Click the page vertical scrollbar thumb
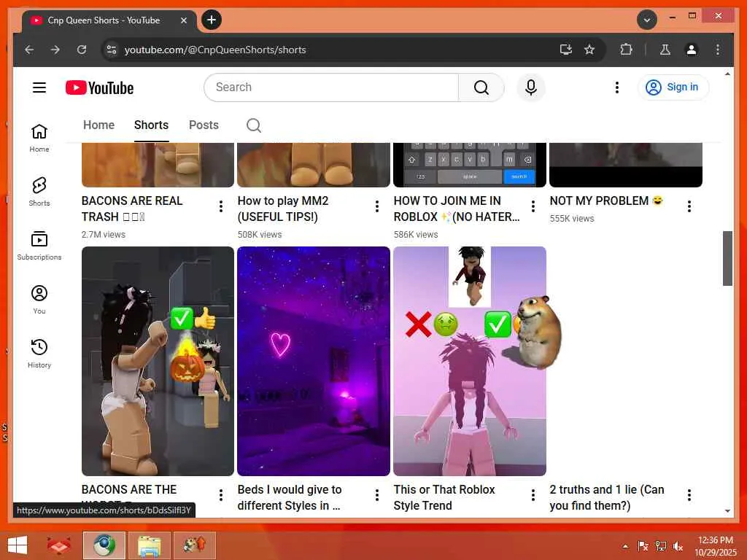The image size is (747, 560). point(727,258)
